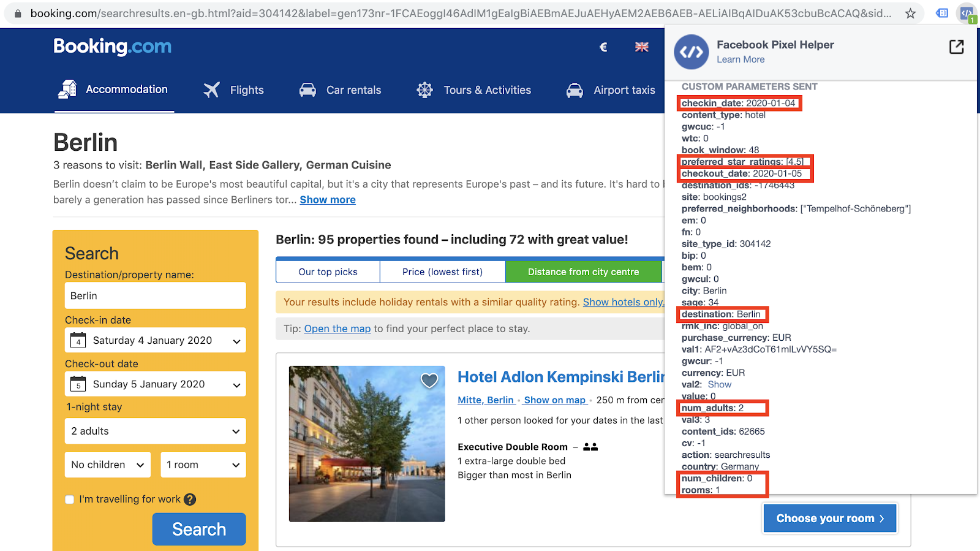Click the content_ids: 62665 parameter
Screen dimensions: 980x551
coord(723,431)
